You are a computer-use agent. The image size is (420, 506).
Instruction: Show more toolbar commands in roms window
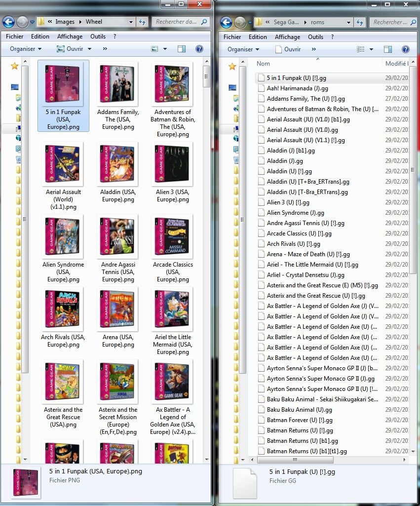pos(313,49)
